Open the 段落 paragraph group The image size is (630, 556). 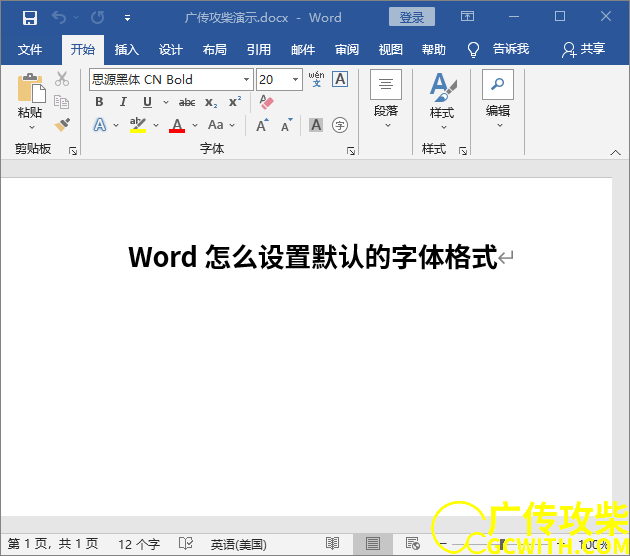386,99
